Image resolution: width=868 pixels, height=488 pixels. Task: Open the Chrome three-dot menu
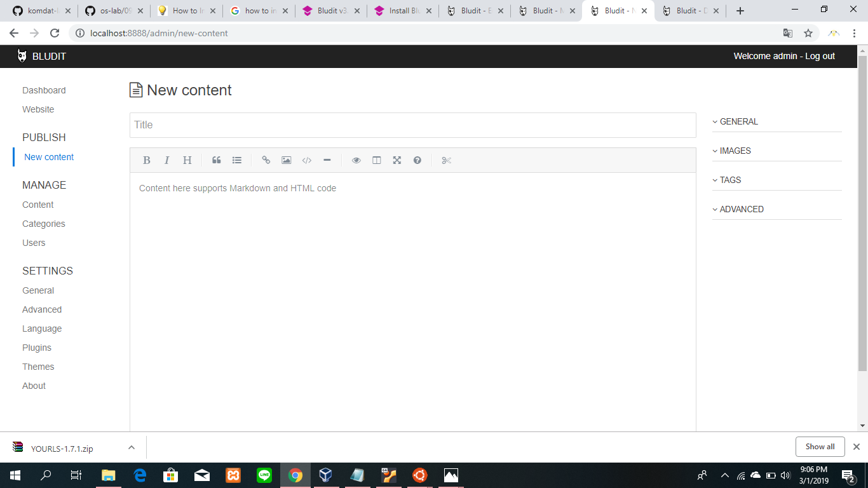click(x=854, y=33)
